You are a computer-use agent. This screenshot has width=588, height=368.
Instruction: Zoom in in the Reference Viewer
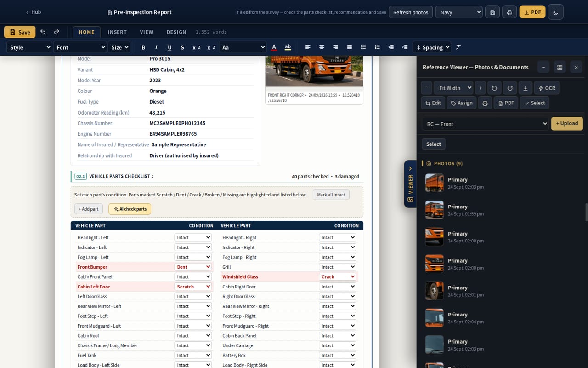pyautogui.click(x=480, y=88)
